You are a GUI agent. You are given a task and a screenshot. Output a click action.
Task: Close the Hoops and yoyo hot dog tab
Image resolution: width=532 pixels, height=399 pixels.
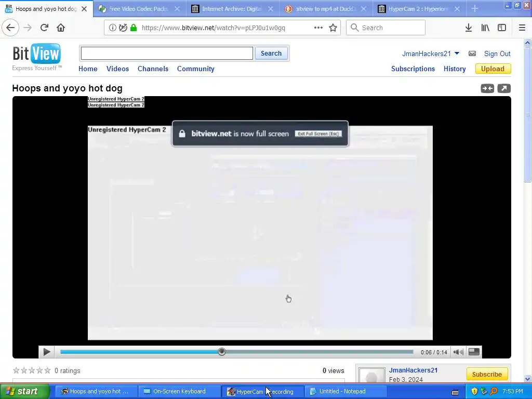pyautogui.click(x=84, y=9)
